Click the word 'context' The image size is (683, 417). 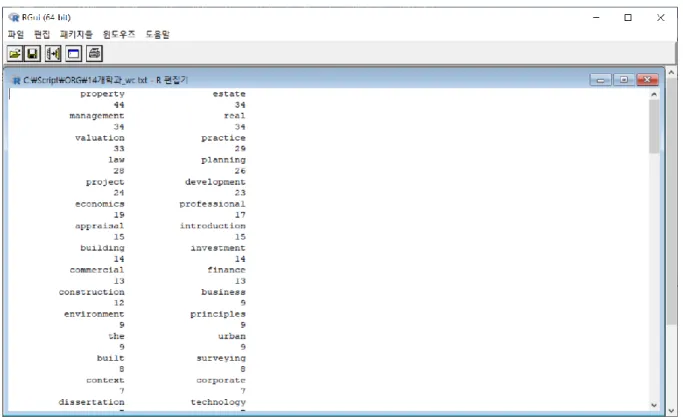click(x=105, y=380)
